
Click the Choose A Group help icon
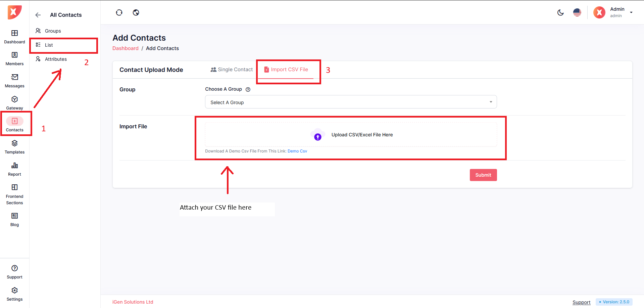[248, 89]
